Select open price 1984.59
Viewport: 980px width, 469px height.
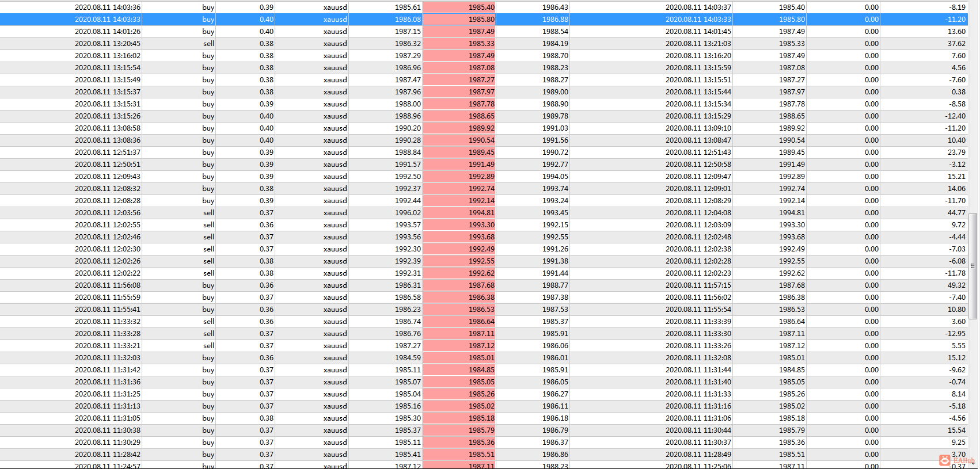(x=408, y=358)
